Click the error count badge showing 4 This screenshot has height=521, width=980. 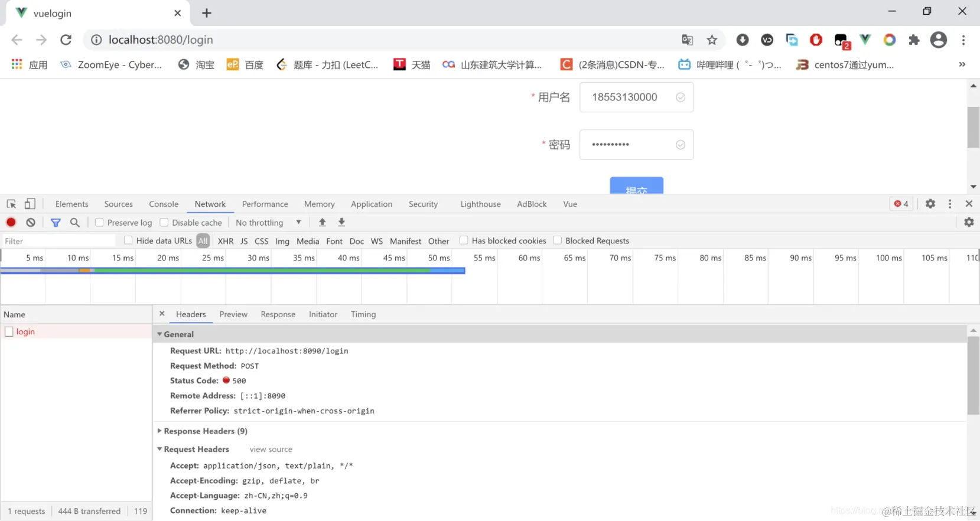[901, 204]
